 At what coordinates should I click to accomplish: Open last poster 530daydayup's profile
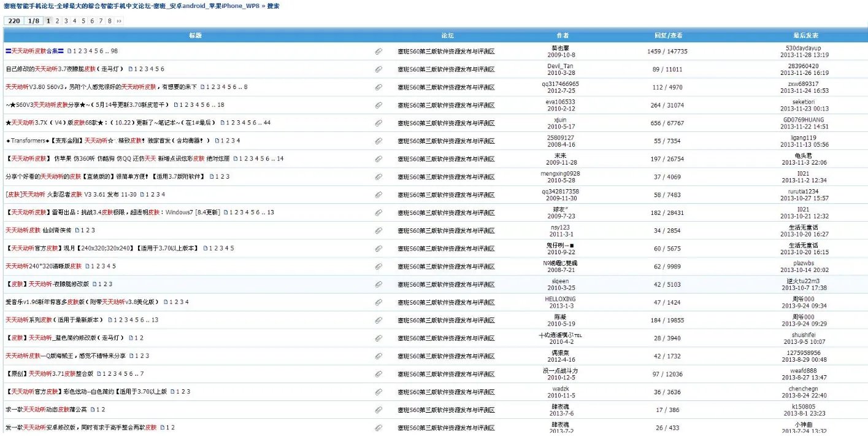[807, 48]
